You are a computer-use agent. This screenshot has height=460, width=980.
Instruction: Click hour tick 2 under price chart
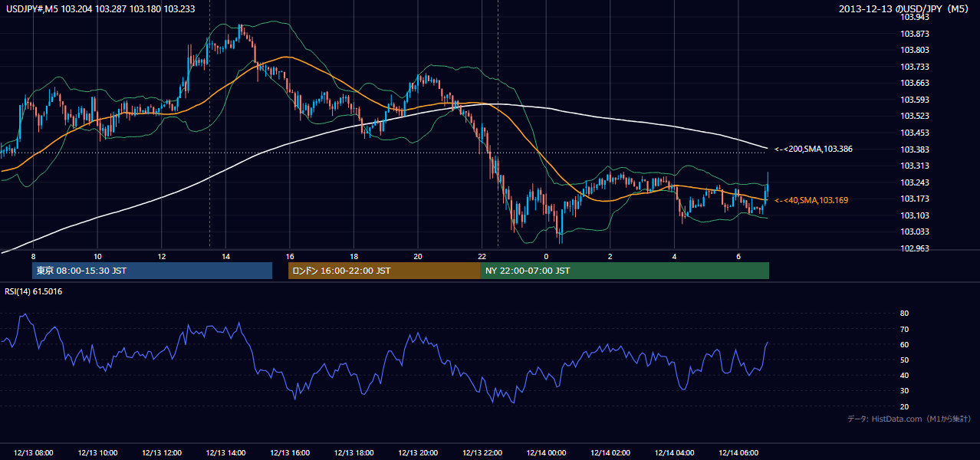point(610,257)
